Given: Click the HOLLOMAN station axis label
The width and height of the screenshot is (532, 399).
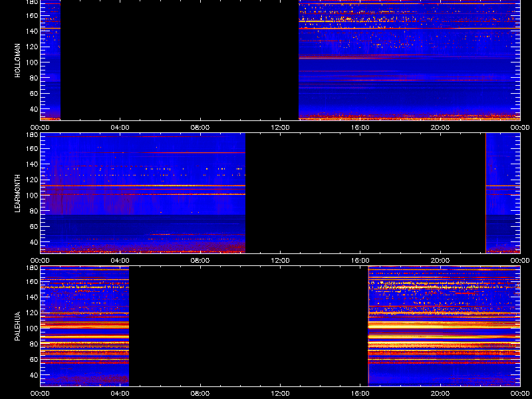Looking at the screenshot, I should click(x=18, y=61).
